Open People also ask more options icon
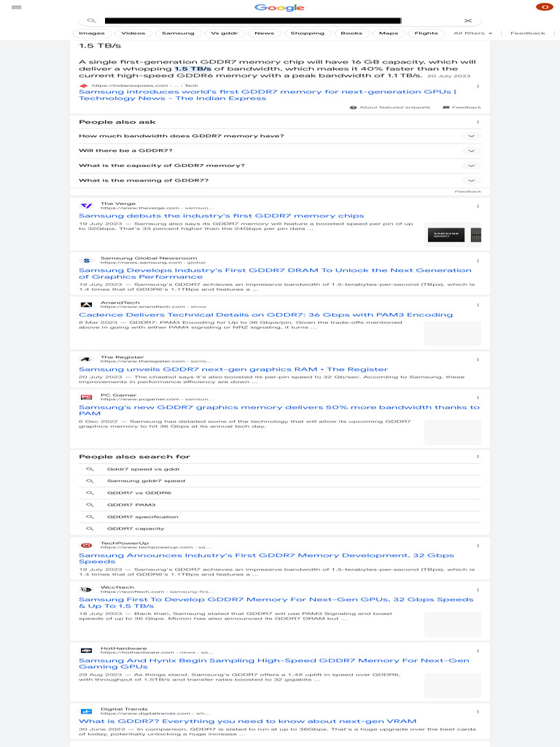This screenshot has width=560, height=747. (x=478, y=122)
